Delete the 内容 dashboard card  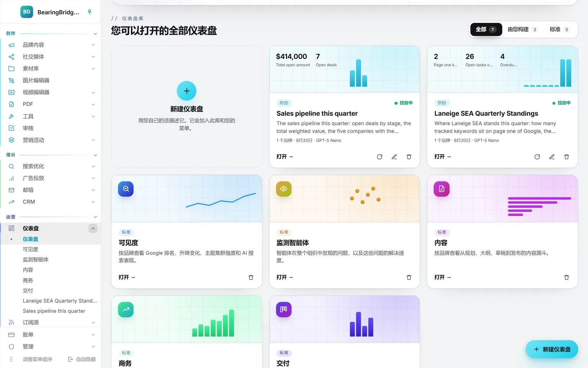(567, 277)
